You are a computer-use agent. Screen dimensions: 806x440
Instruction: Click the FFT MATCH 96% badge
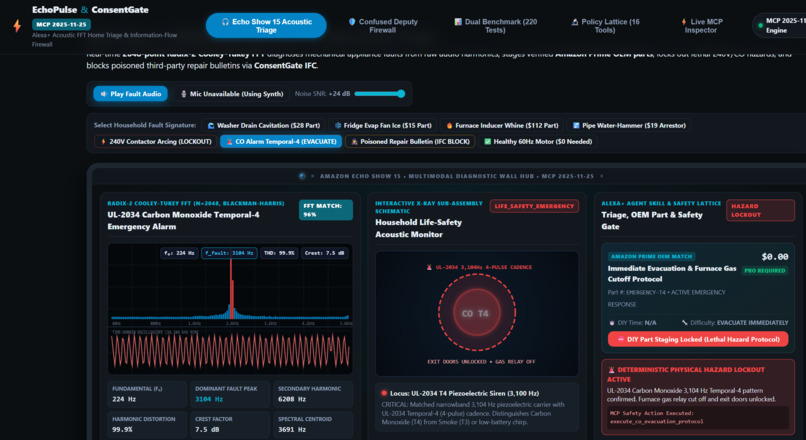click(x=326, y=210)
